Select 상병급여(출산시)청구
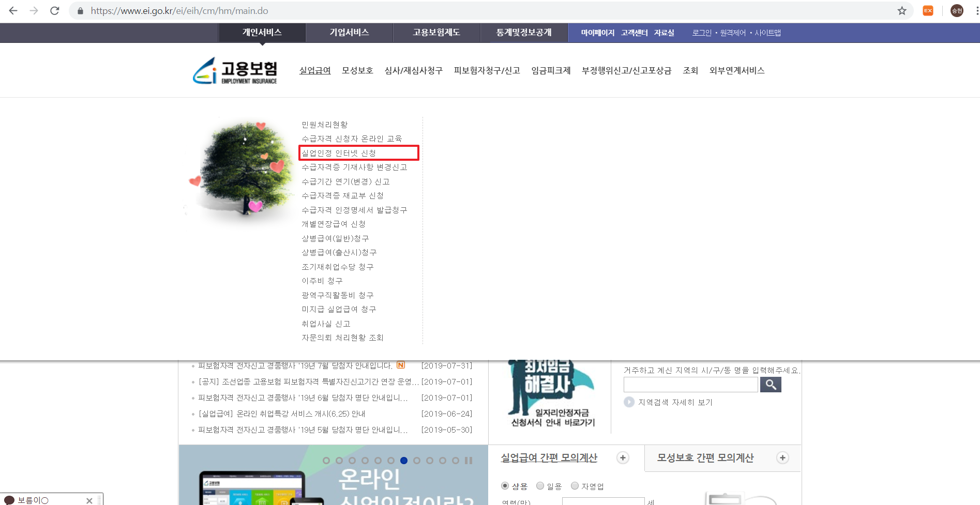980x505 pixels. [x=339, y=252]
